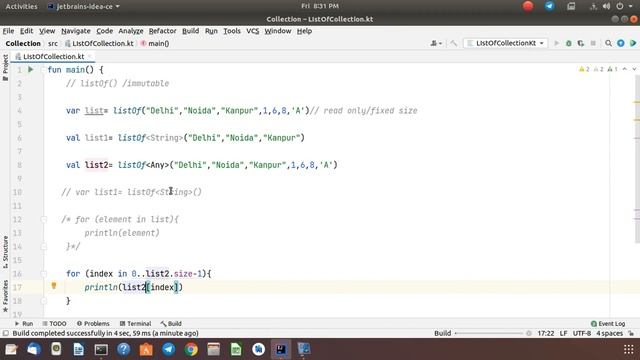Viewport: 640px width, 360px height.
Task: Go to next highlighted error down arrow
Action: 634,69
